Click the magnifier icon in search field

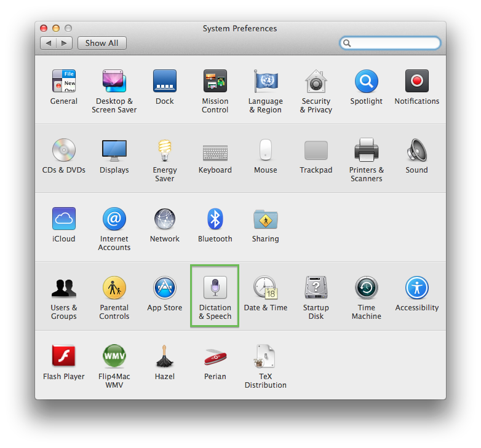pyautogui.click(x=347, y=43)
